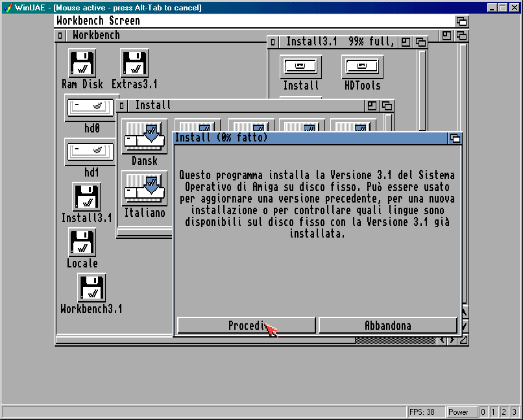This screenshot has width=523, height=420.
Task: Select the Install drawer icon in Install3.1 window
Action: pos(300,67)
